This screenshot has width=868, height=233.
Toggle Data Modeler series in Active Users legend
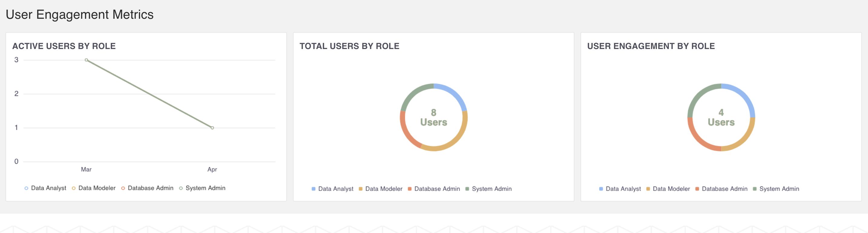tap(94, 188)
